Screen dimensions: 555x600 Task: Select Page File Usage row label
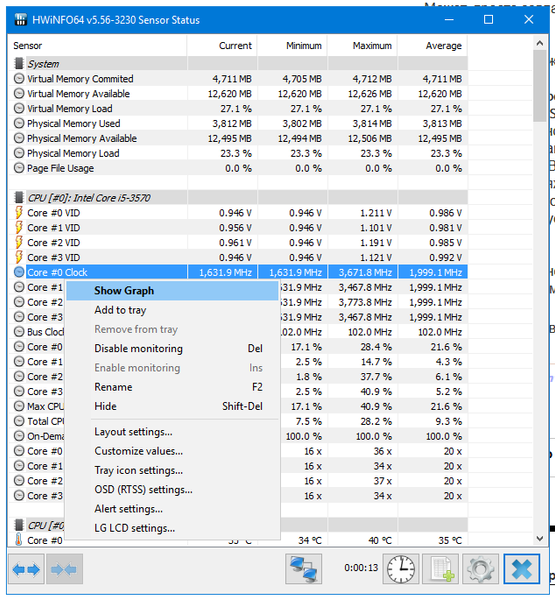[60, 168]
